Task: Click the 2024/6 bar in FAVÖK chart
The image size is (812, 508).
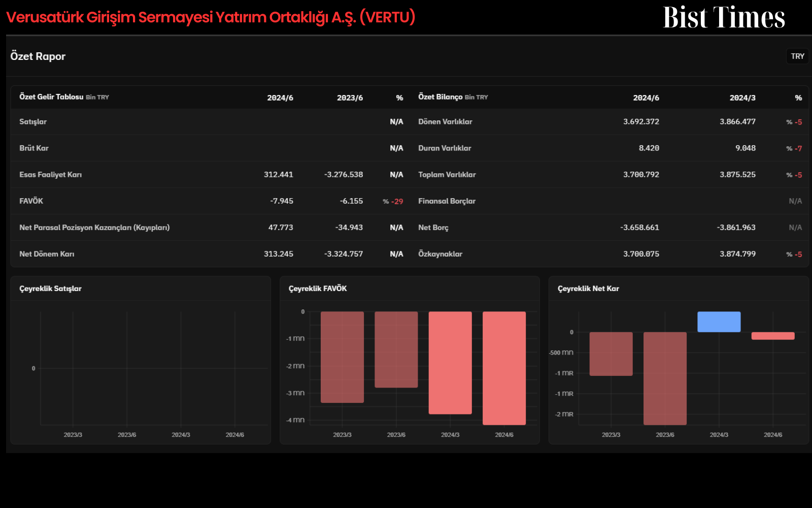Action: 504,368
